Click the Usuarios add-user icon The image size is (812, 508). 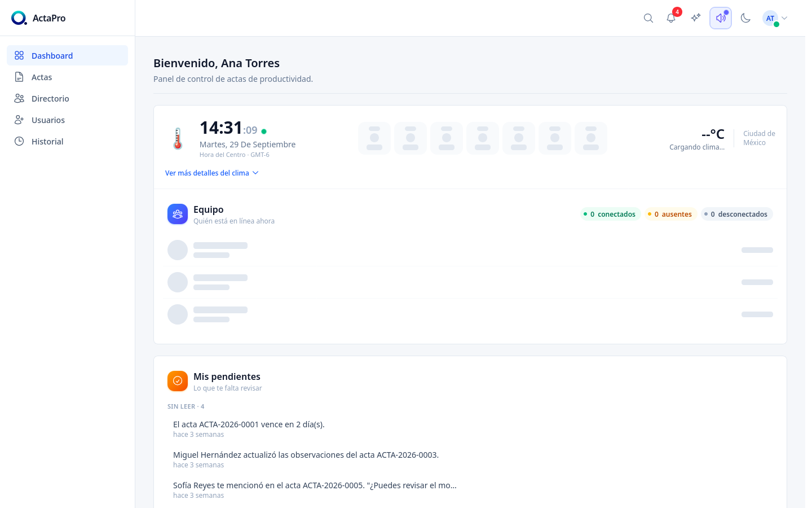(x=19, y=120)
